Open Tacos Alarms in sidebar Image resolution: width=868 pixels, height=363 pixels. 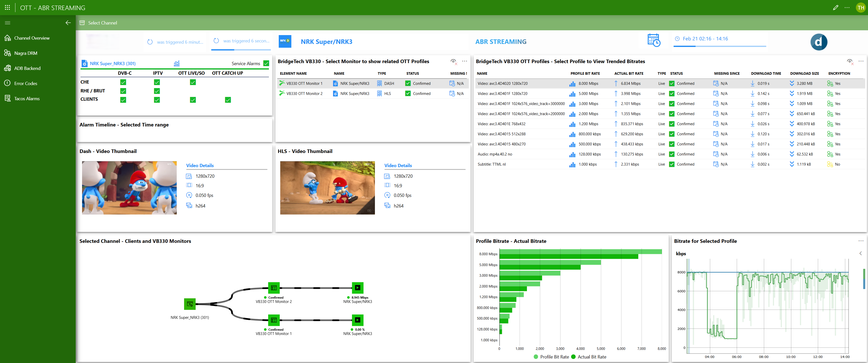click(27, 99)
